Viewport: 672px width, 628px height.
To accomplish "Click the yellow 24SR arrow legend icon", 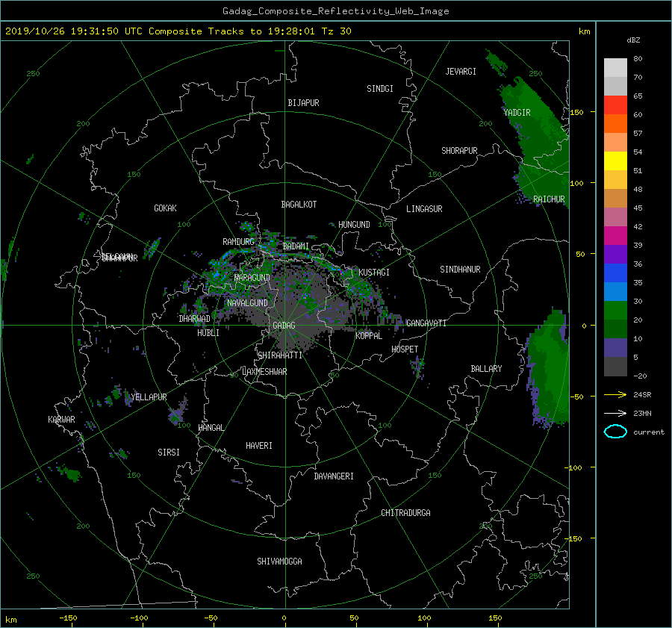I will [615, 394].
